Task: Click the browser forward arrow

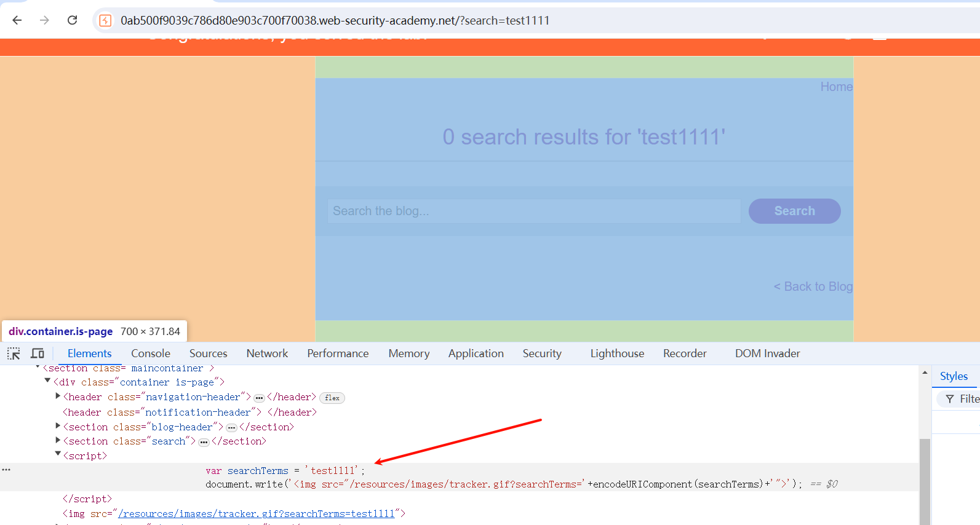Action: [44, 20]
